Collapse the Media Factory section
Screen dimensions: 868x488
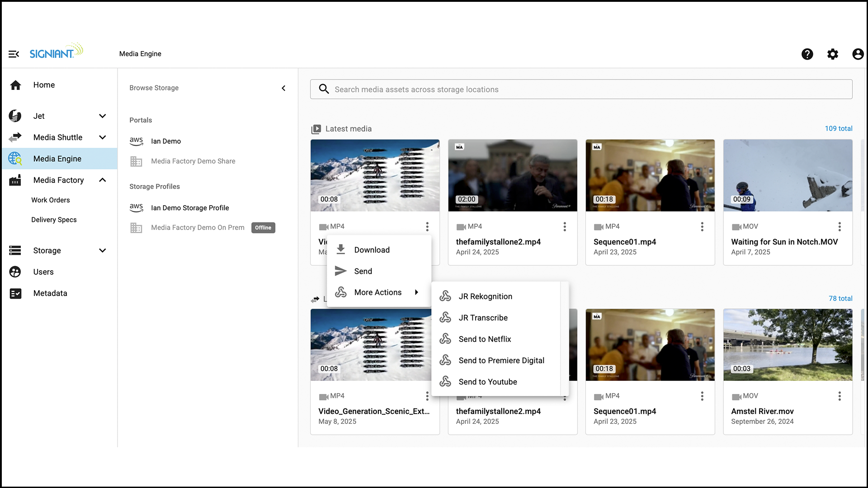coord(103,180)
